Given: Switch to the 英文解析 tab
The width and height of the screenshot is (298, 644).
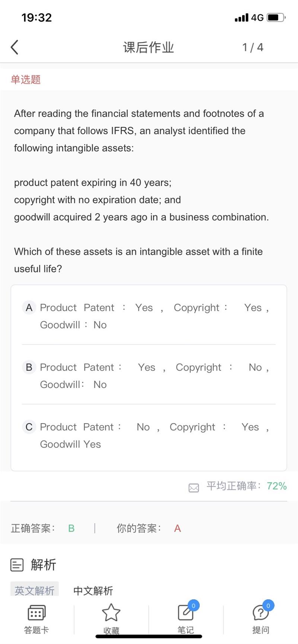Looking at the screenshot, I should (34, 590).
